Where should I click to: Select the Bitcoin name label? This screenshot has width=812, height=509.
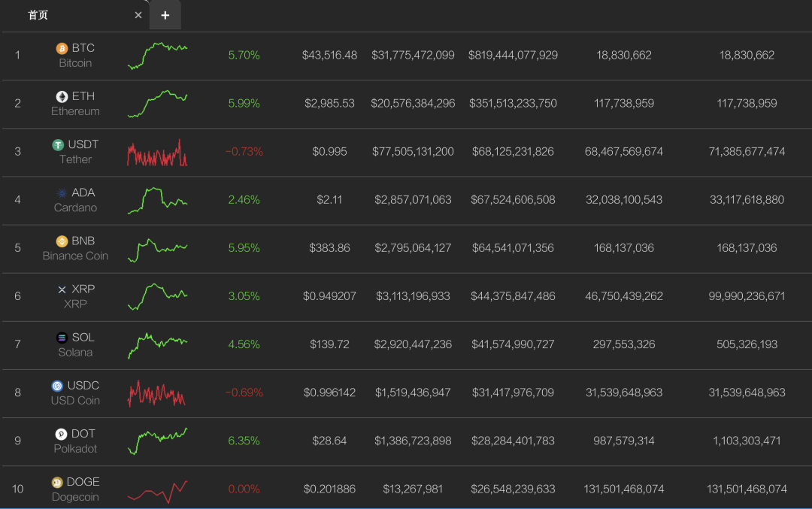(x=75, y=63)
